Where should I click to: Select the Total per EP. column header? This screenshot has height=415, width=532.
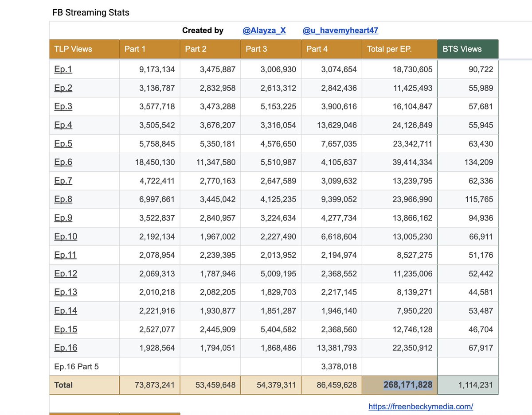pos(400,49)
